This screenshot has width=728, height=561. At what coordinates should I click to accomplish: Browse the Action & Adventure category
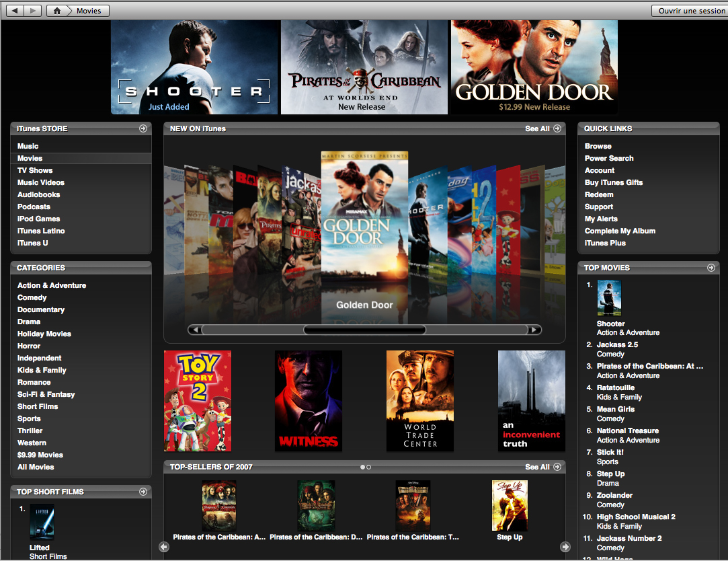tap(52, 285)
